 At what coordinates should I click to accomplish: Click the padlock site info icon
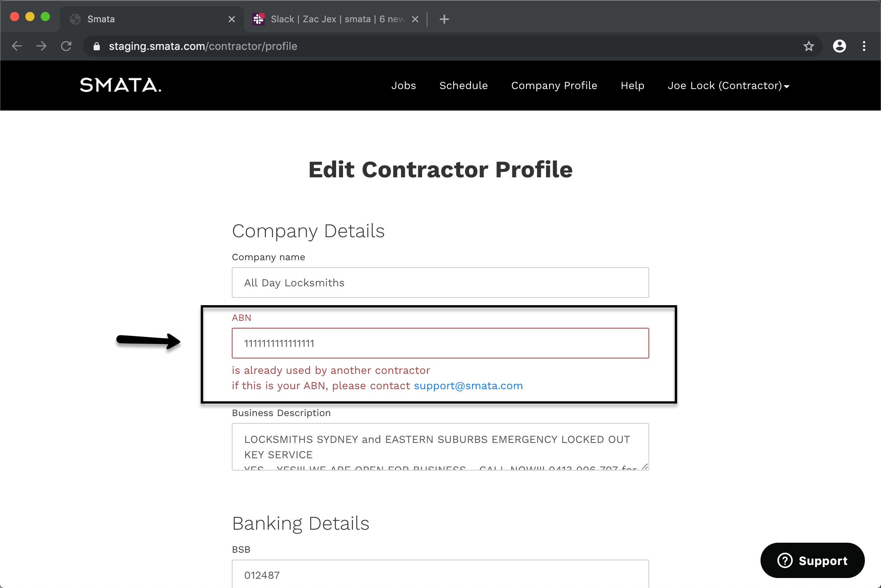point(97,46)
